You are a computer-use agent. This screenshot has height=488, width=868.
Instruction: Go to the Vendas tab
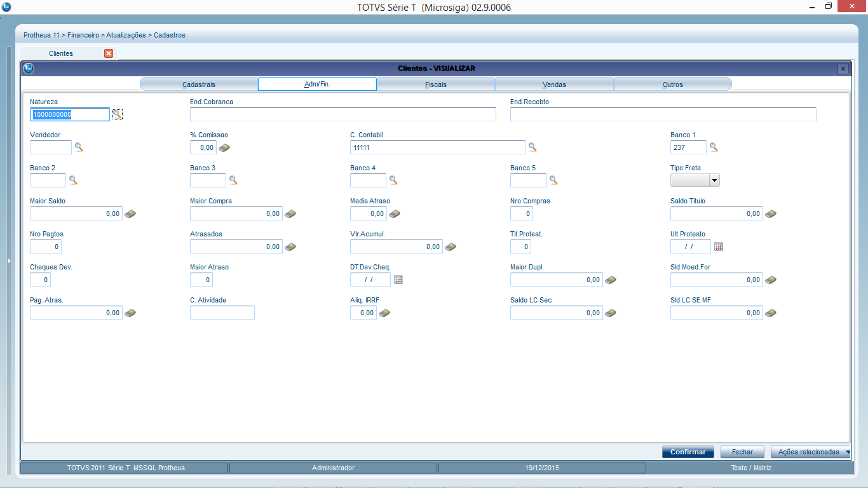(554, 85)
